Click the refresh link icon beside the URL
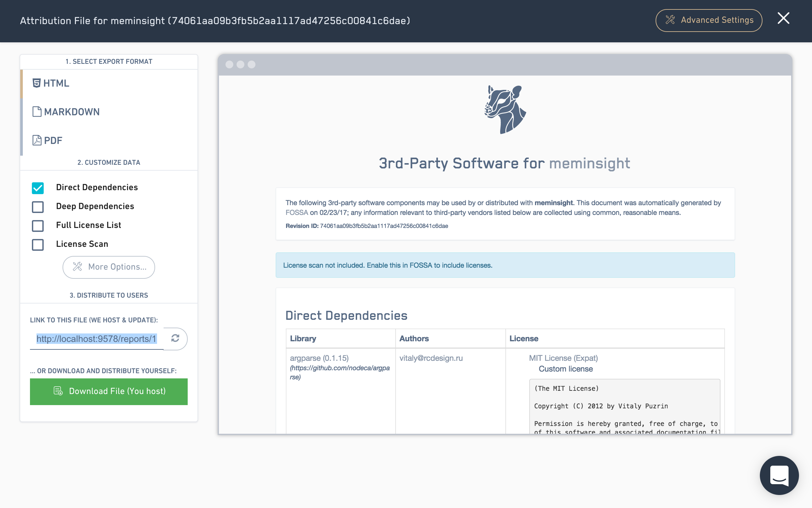The height and width of the screenshot is (508, 812). [175, 338]
